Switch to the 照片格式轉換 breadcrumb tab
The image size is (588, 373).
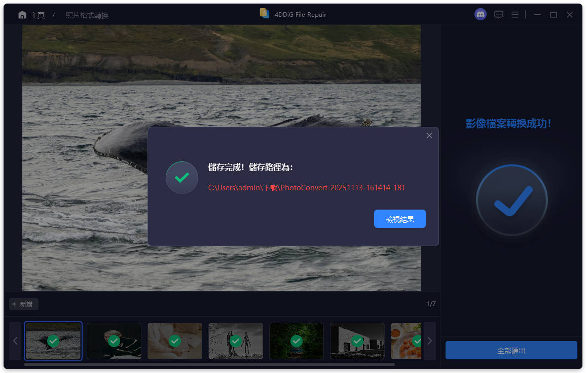tap(87, 14)
